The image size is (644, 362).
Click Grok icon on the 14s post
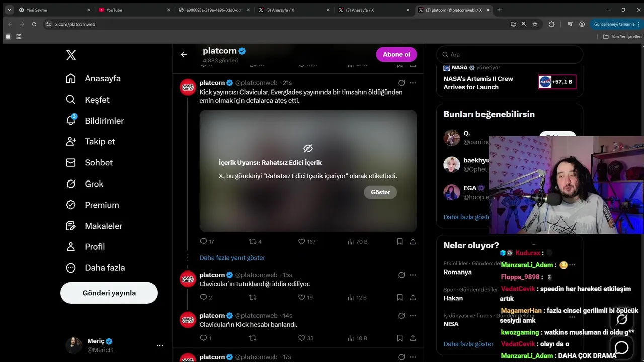(401, 316)
